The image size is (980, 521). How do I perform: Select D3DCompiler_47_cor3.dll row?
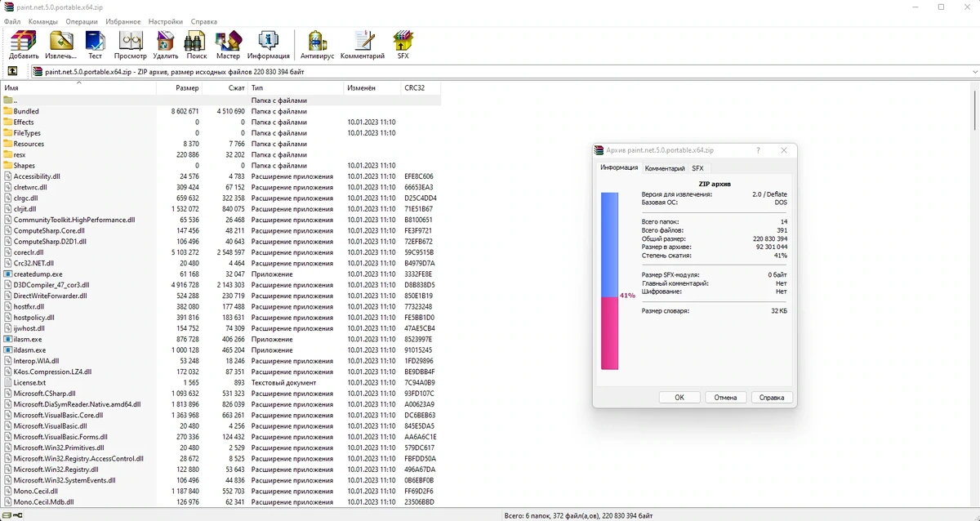coord(220,285)
